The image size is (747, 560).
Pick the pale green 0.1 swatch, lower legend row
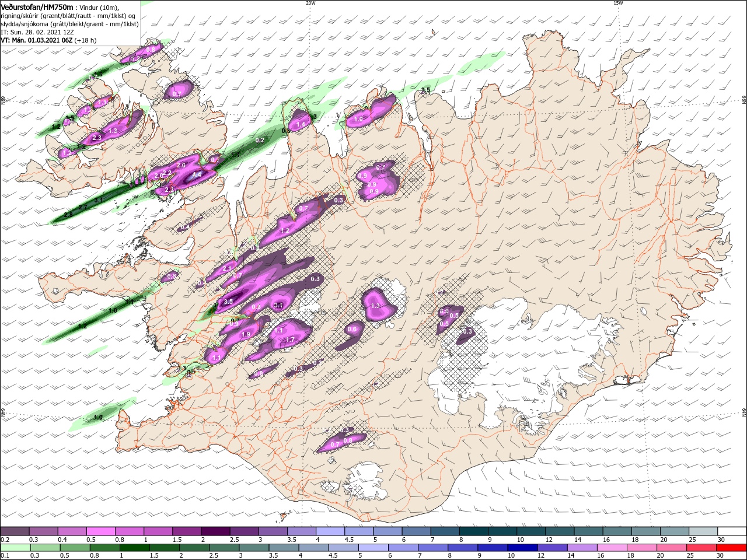click(x=16, y=548)
